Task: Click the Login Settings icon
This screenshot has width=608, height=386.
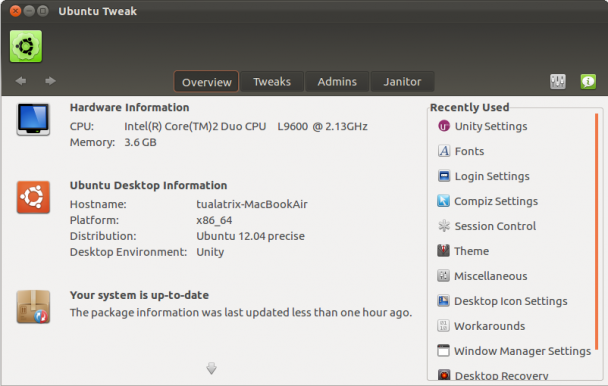Action: pos(444,176)
